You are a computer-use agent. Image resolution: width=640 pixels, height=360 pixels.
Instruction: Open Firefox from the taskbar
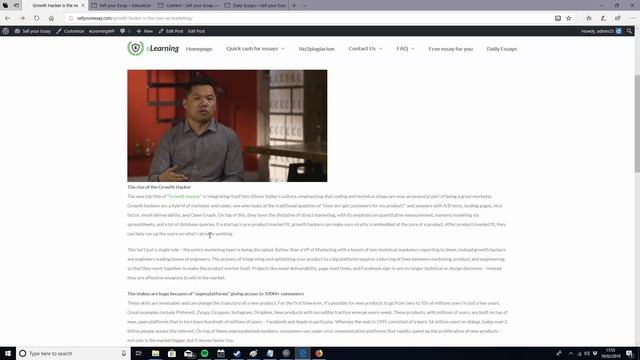[x=319, y=353]
